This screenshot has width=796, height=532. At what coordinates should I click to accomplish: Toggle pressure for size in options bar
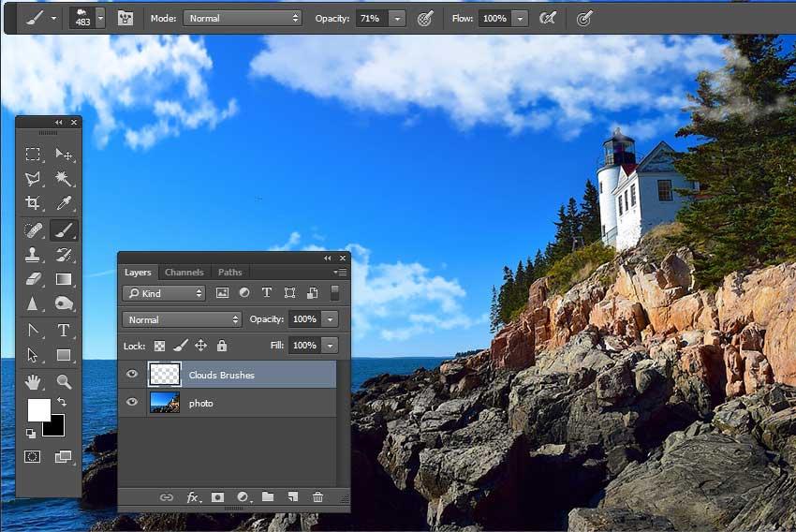[x=584, y=19]
